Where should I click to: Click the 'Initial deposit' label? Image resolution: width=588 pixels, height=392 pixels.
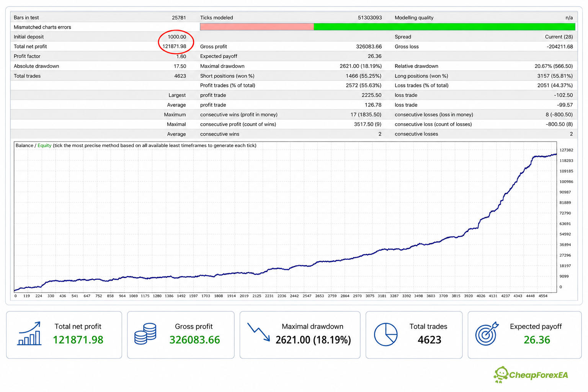tap(29, 37)
